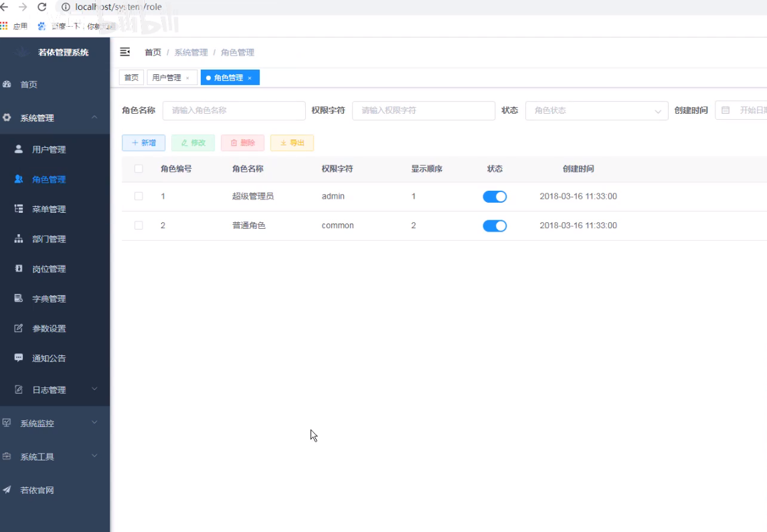Click the 修改 edit button

[193, 143]
